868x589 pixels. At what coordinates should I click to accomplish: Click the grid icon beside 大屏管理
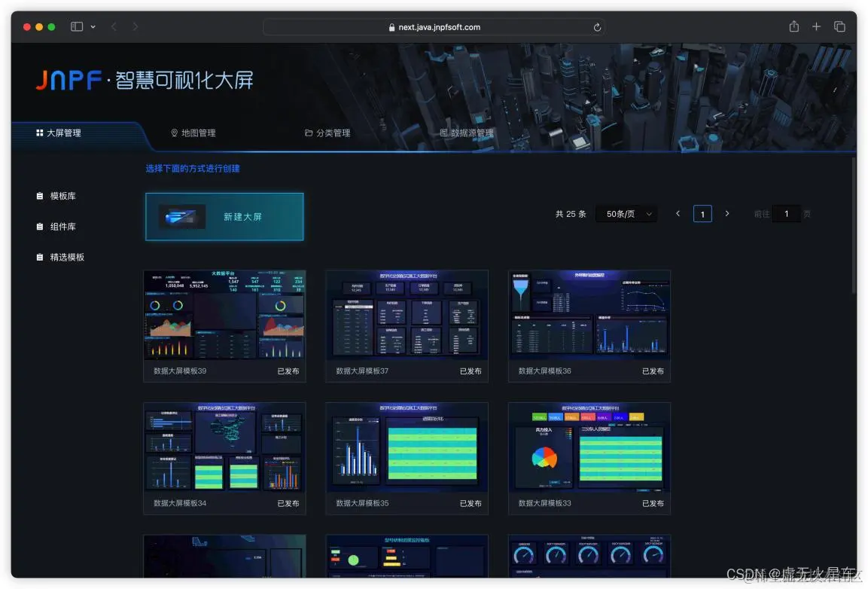point(39,133)
